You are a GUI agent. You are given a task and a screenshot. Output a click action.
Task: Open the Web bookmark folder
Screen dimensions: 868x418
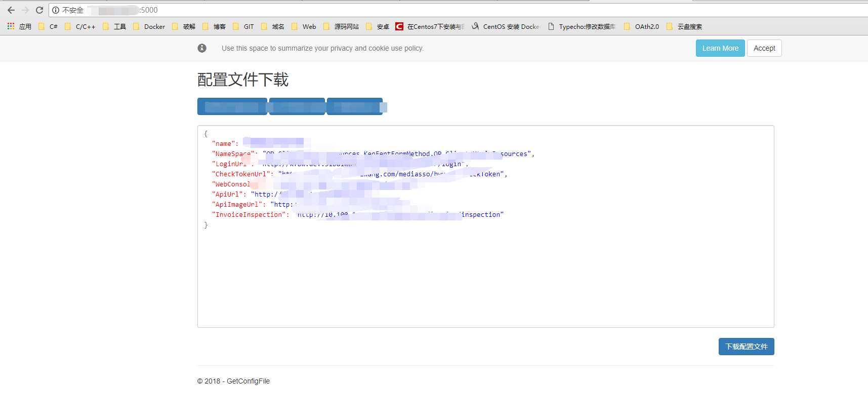(304, 26)
